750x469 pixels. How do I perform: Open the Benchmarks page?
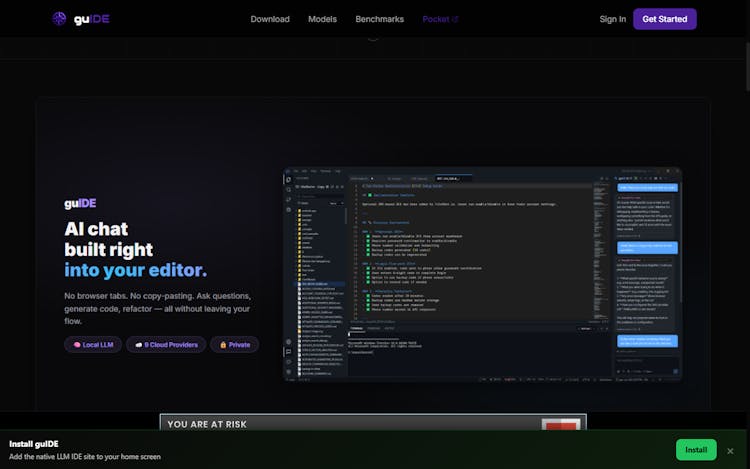tap(379, 19)
